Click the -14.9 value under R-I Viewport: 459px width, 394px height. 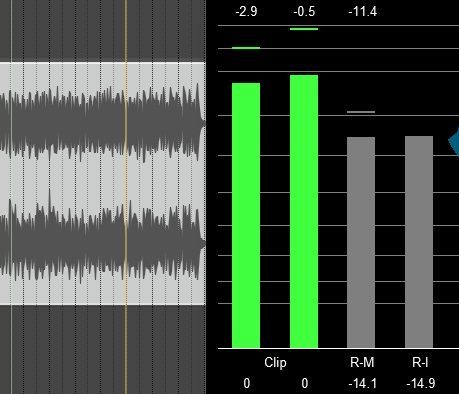pyautogui.click(x=421, y=384)
